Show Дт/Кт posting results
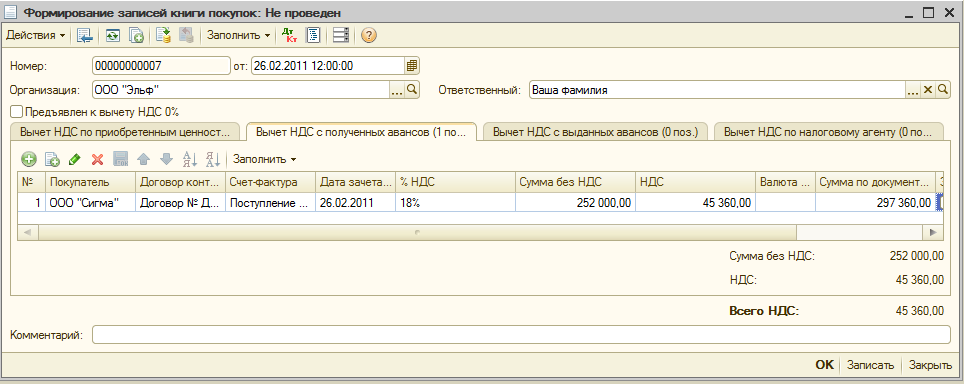The image size is (964, 384). [288, 36]
